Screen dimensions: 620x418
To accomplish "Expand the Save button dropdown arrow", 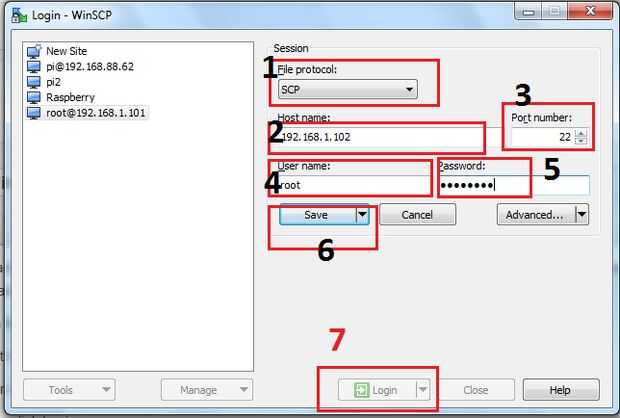I will pyautogui.click(x=362, y=215).
